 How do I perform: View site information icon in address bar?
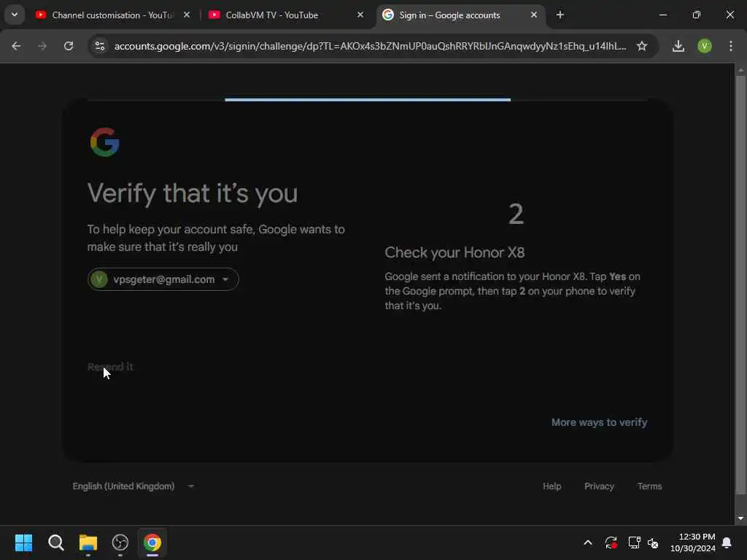99,46
